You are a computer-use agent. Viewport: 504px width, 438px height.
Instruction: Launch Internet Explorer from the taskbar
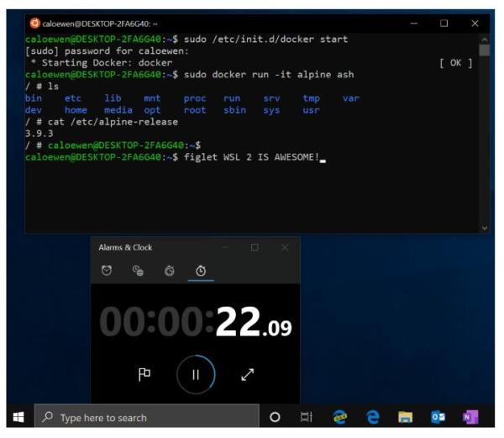click(340, 417)
